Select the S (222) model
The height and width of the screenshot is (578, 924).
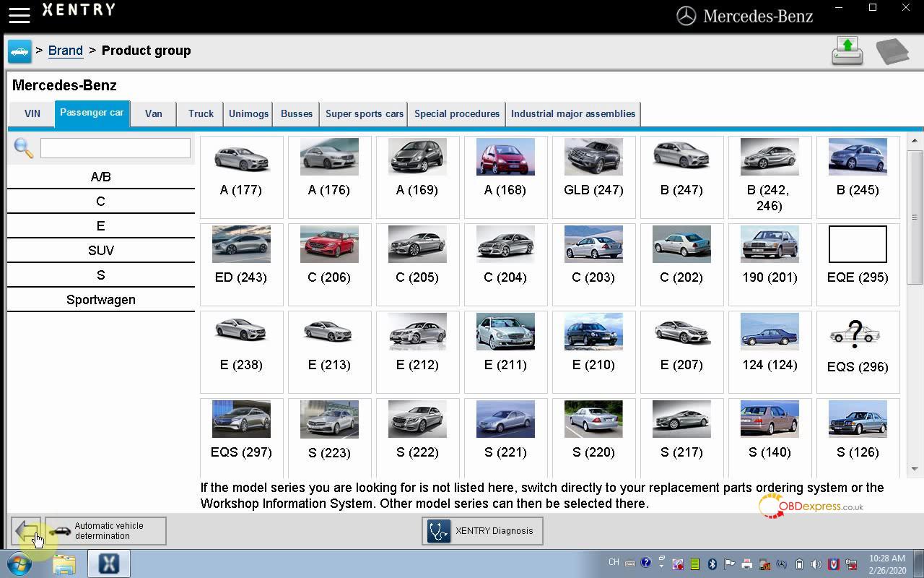pos(417,437)
